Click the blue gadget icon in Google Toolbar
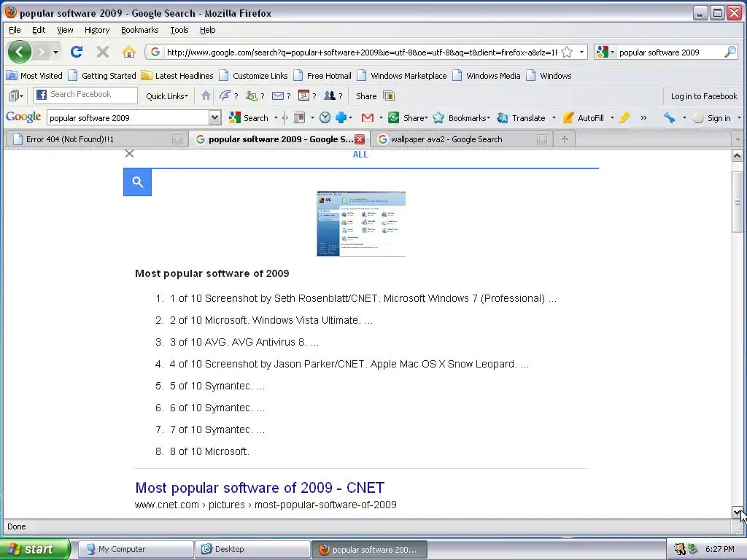This screenshot has height=560, width=747. (341, 117)
